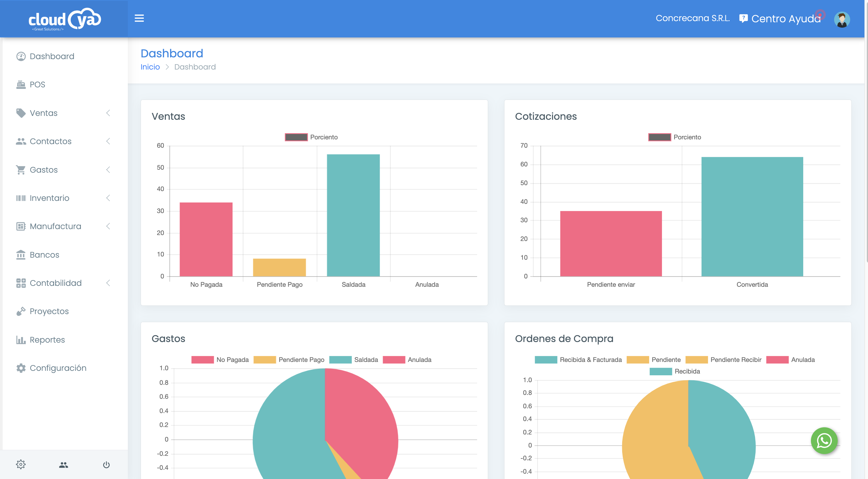This screenshot has height=479, width=868.
Task: Click the pink Pendiente enviar bar in Cotizaciones
Action: coord(611,244)
